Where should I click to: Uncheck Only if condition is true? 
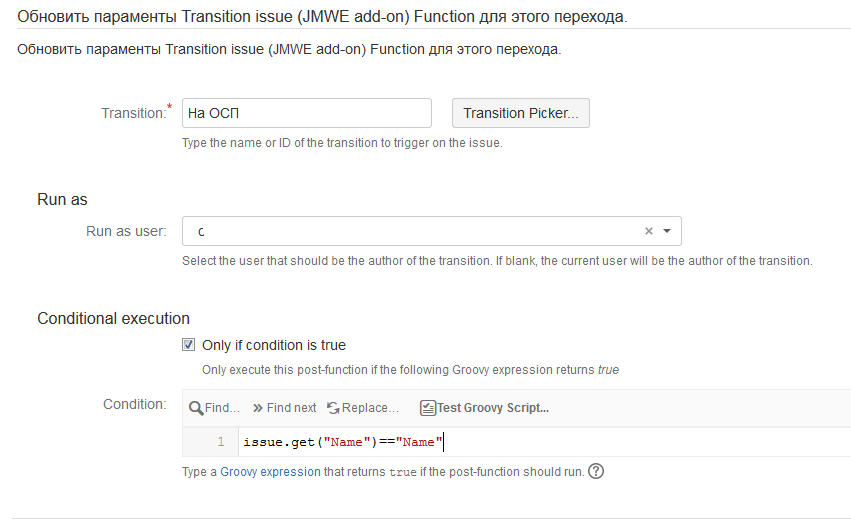188,344
